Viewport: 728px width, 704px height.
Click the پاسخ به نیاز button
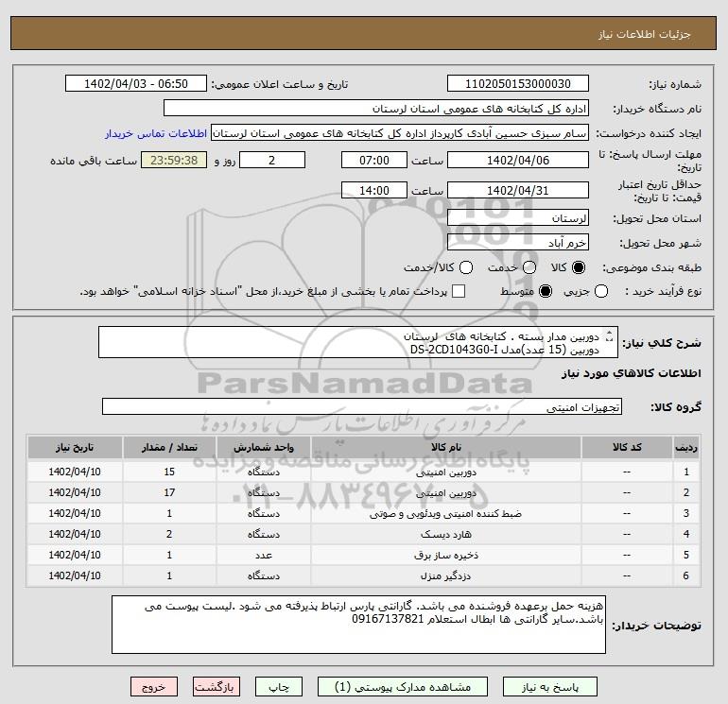[x=550, y=687]
